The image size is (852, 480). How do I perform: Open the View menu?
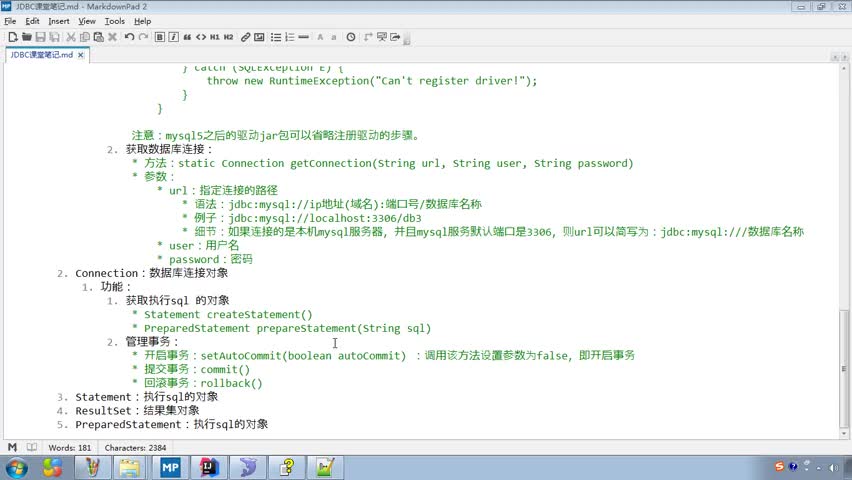(86, 21)
